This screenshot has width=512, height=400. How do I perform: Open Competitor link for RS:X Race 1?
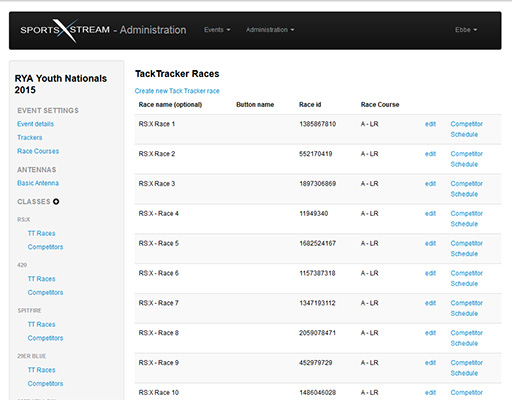pos(467,124)
